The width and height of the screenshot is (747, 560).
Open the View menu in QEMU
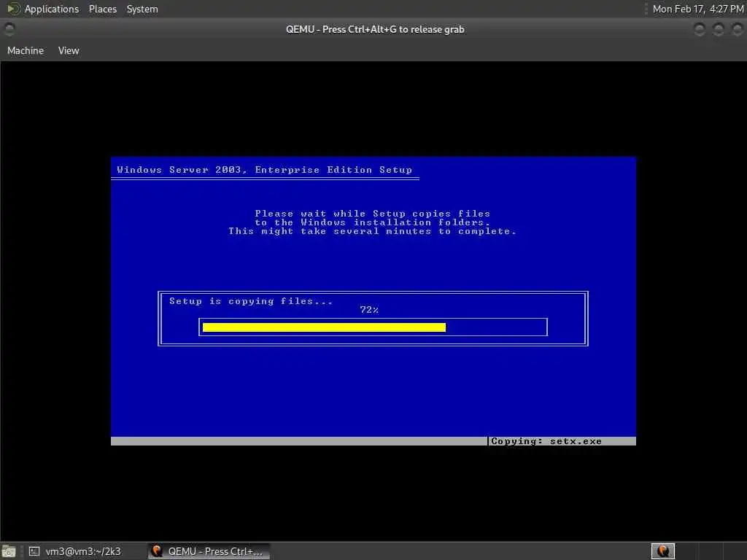pos(69,50)
